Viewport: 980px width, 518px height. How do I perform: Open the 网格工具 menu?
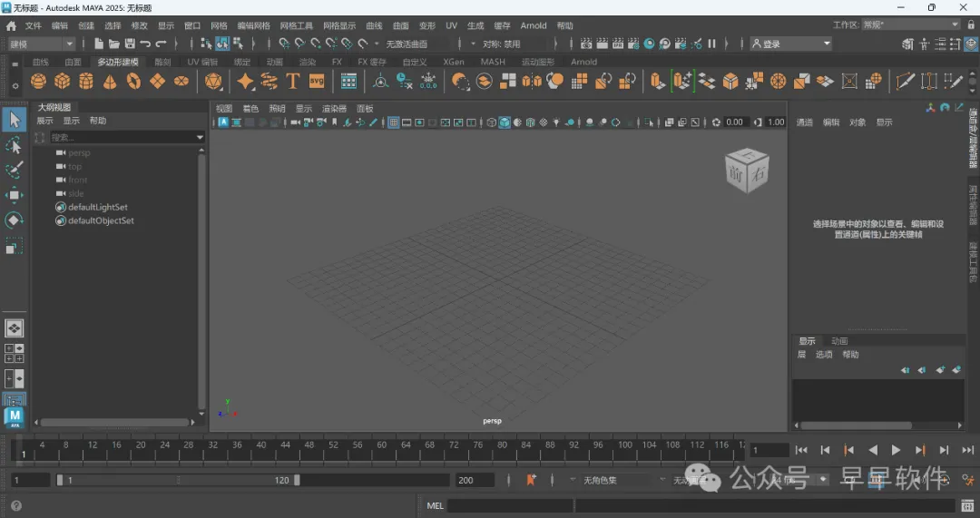tap(296, 26)
